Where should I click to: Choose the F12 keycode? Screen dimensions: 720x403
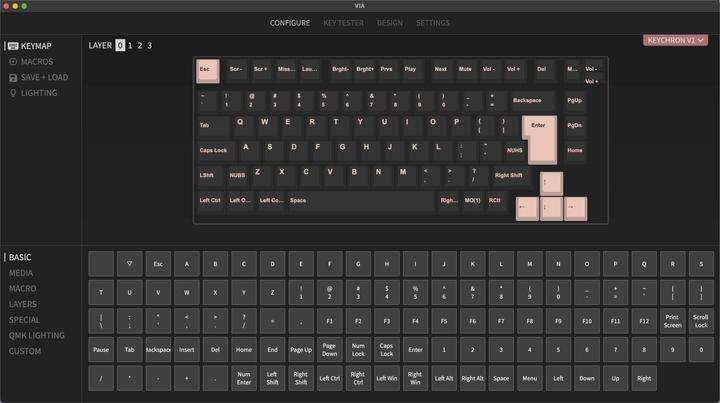[x=644, y=321]
